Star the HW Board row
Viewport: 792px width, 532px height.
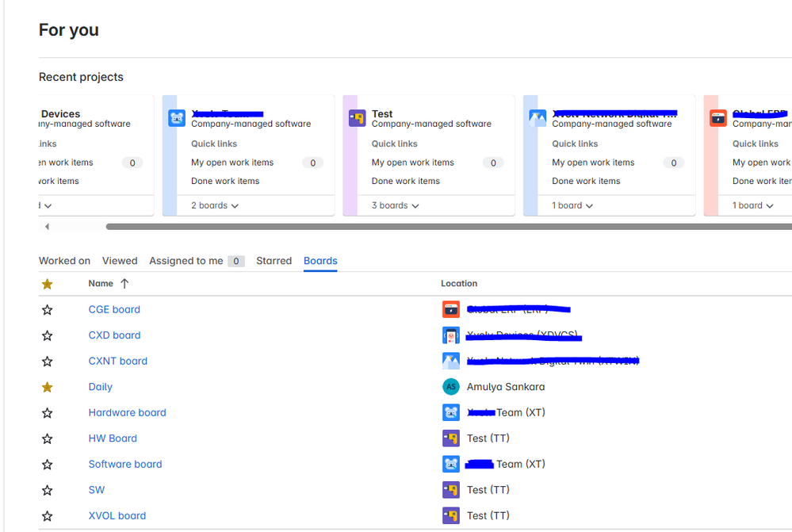coord(47,438)
